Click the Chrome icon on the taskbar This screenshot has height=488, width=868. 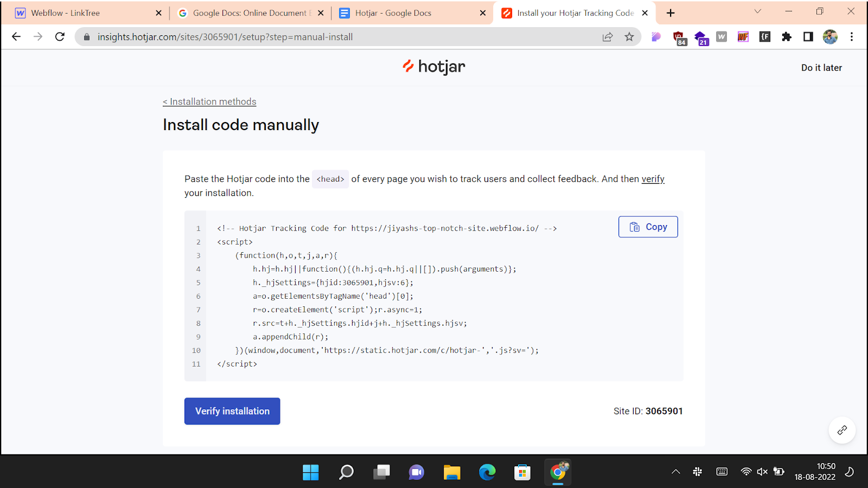pos(558,472)
